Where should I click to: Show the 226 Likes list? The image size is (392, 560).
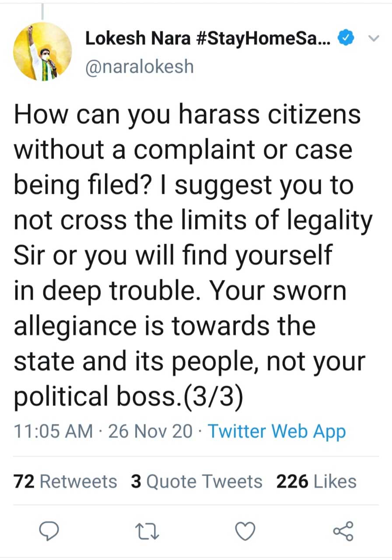316,481
